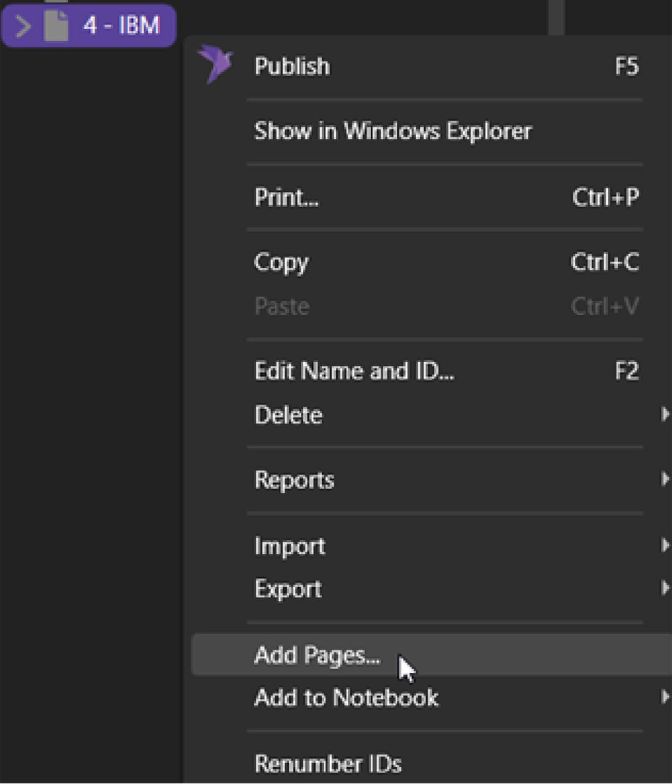Select the Add to Notebook entry
The image size is (672, 784).
point(346,698)
